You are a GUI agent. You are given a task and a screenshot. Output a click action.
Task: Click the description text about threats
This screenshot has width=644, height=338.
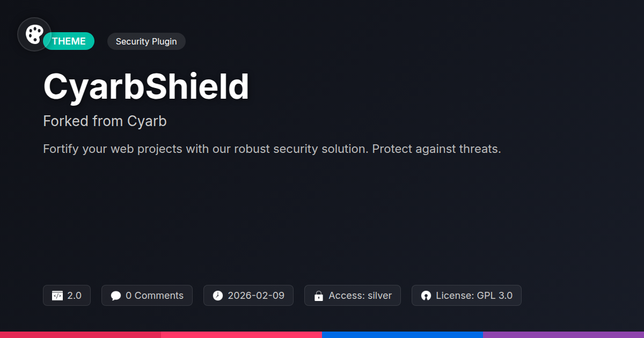click(x=272, y=149)
